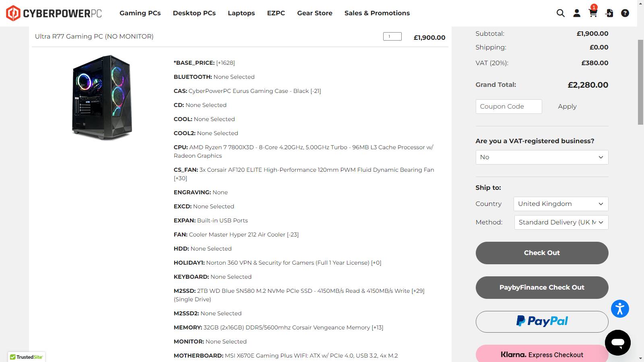644x362 pixels.
Task: Click the CyberPowerPC logo
Action: tap(54, 13)
